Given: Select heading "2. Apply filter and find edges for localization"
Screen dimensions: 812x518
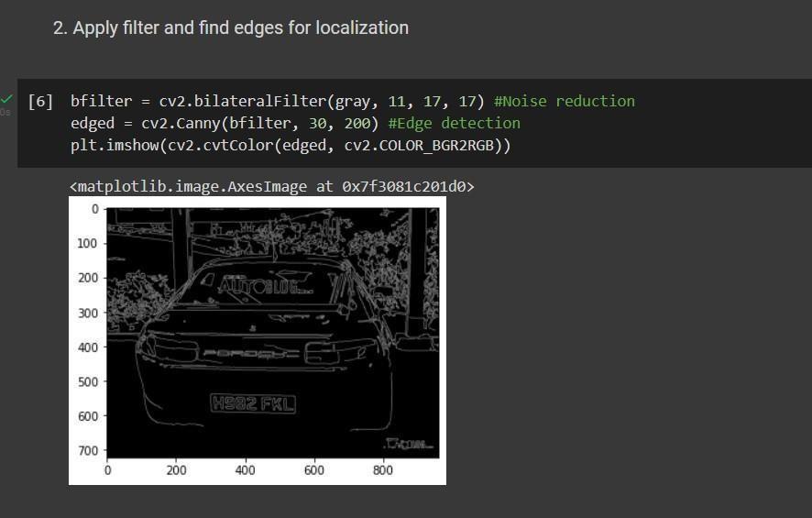Looking at the screenshot, I should coord(230,28).
